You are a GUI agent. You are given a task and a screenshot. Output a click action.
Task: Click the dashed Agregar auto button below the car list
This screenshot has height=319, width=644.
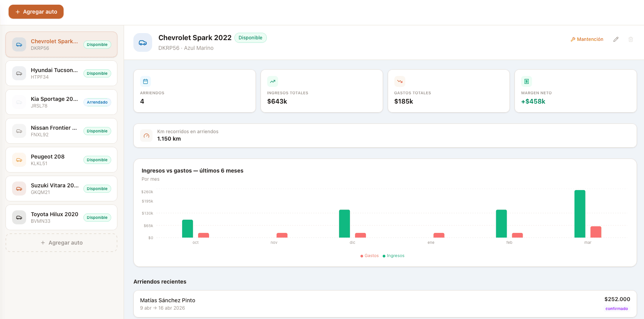pyautogui.click(x=61, y=243)
